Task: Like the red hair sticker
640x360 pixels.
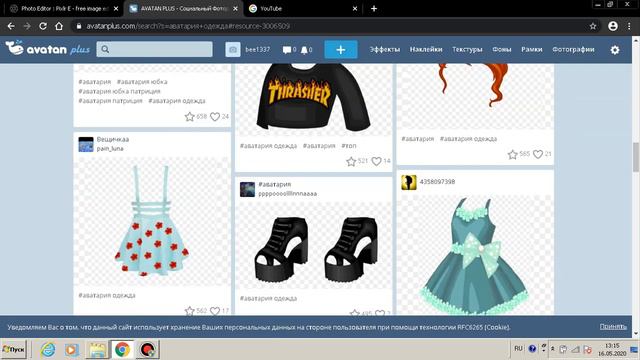Action: (538, 154)
